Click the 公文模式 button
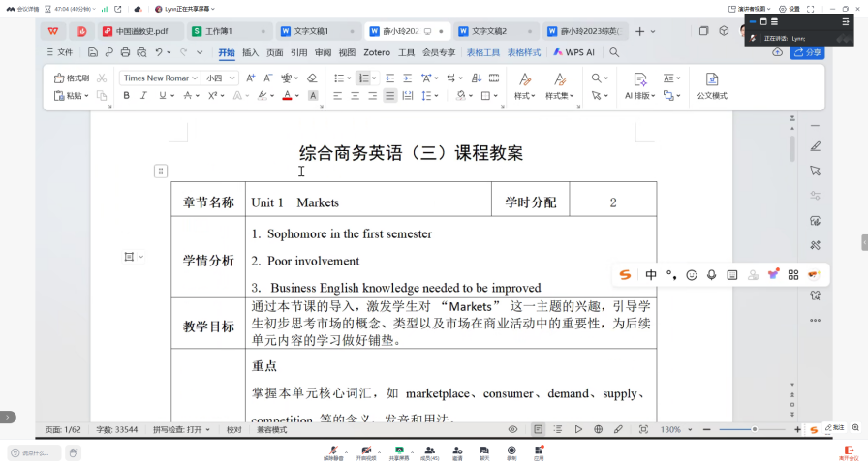868x467 pixels. point(712,85)
